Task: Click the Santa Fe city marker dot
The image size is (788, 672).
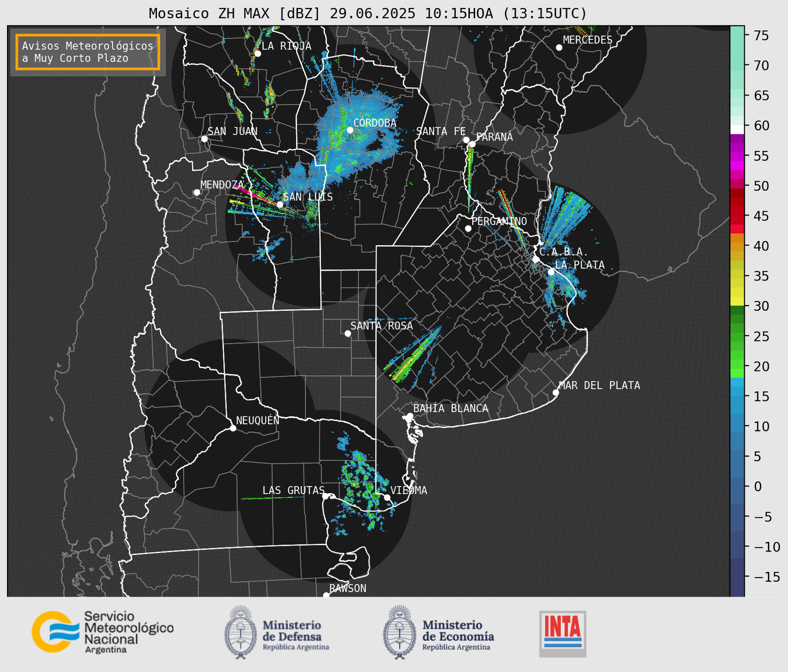Action: coord(466,140)
